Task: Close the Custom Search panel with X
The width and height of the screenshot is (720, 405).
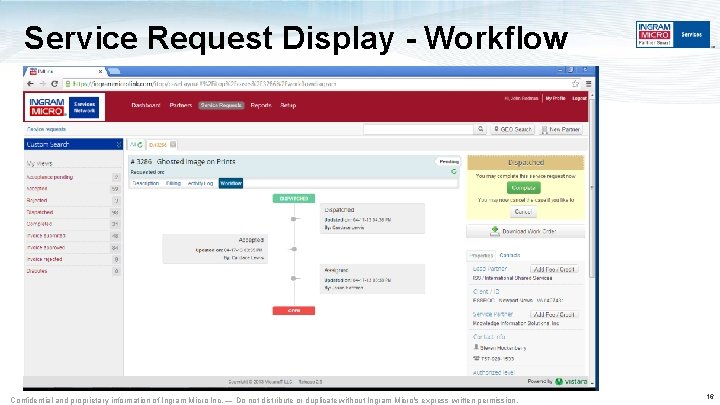Action: [118, 144]
